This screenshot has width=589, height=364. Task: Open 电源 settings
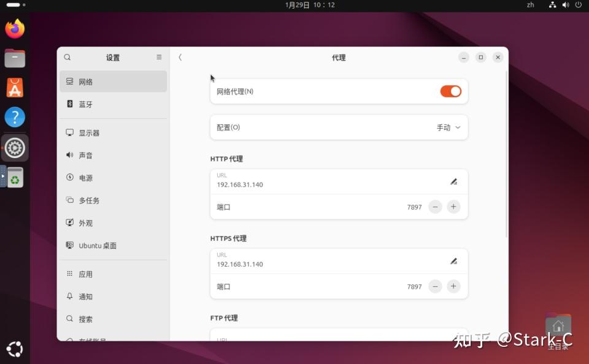113,178
